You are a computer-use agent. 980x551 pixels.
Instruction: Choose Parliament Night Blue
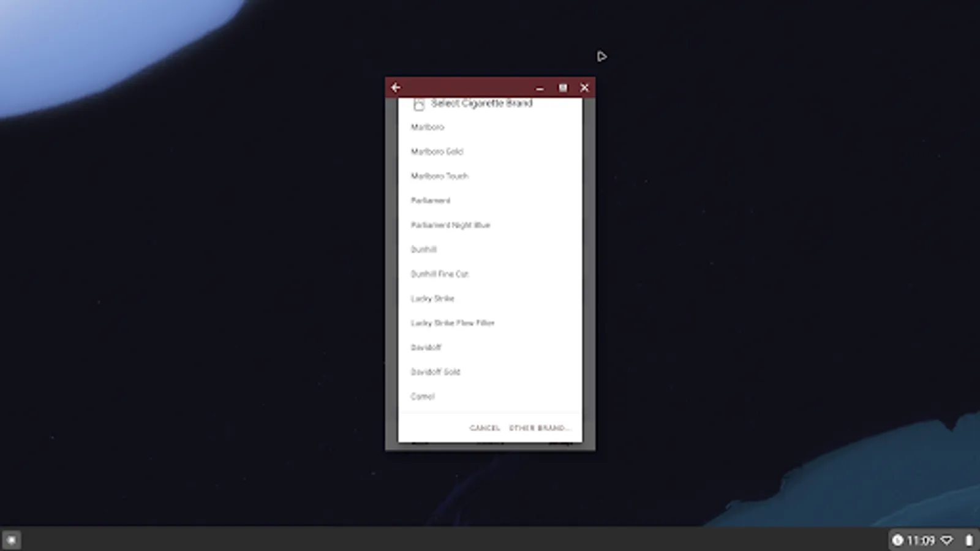(490, 225)
